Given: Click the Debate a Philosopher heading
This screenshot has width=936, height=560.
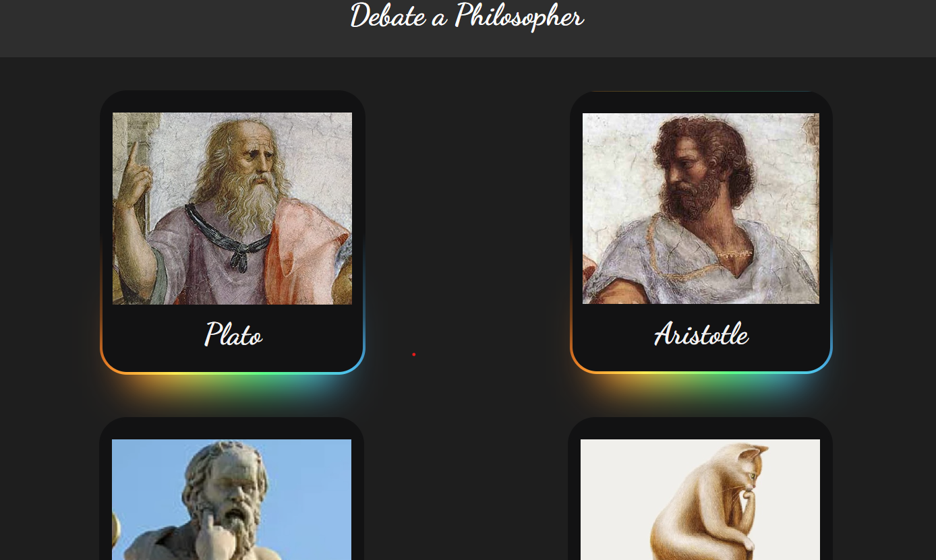Looking at the screenshot, I should click(x=467, y=16).
